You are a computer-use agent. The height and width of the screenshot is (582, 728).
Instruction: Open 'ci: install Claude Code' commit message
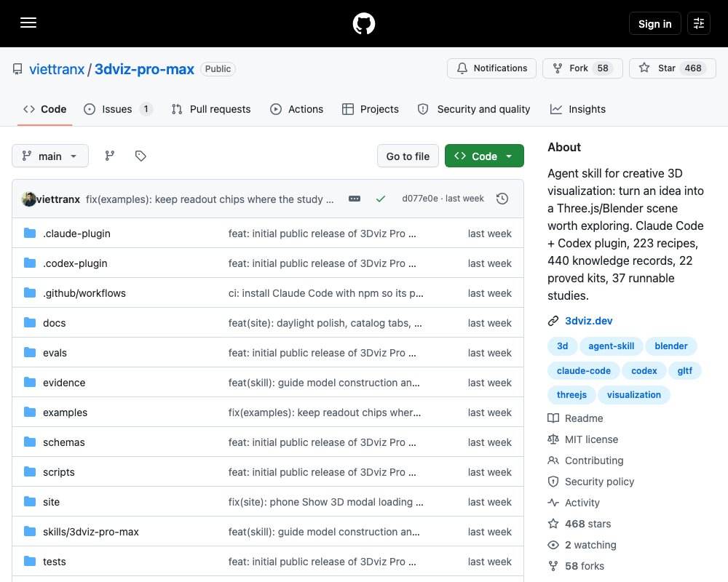click(325, 293)
